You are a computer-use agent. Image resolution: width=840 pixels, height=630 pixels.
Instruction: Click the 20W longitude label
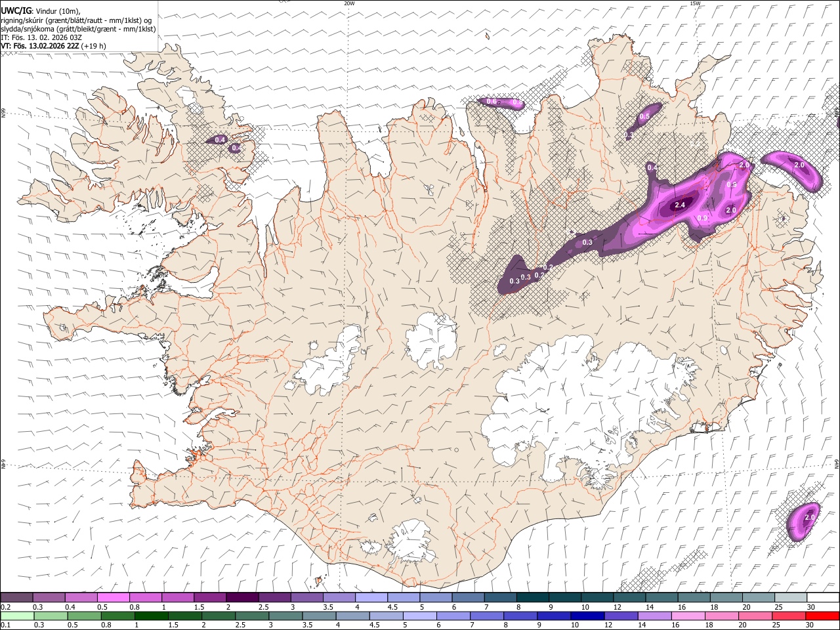click(350, 3)
